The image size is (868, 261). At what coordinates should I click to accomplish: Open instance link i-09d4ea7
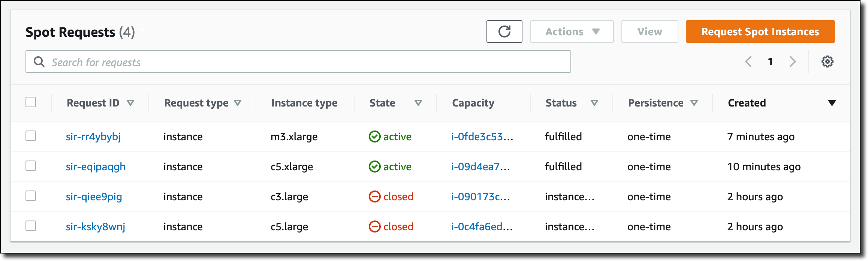point(480,167)
